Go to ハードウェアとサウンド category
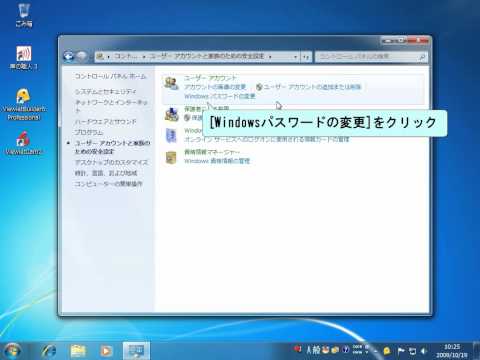 (x=105, y=122)
